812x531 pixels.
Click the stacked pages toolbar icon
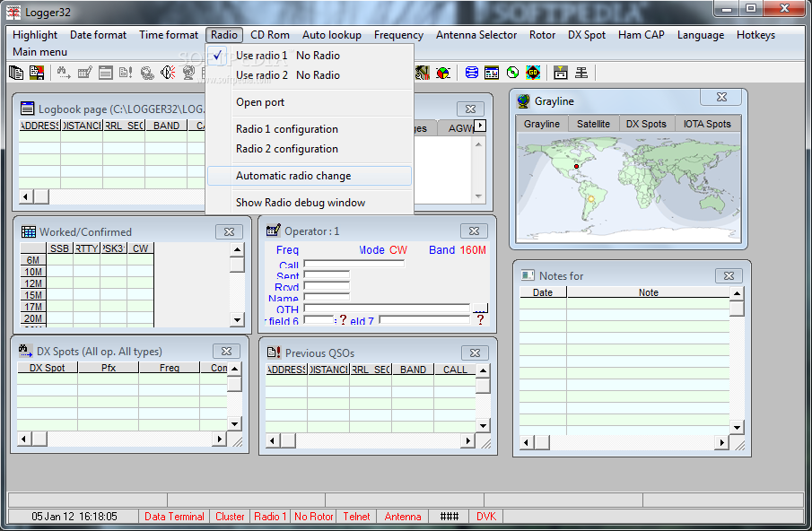pos(16,73)
